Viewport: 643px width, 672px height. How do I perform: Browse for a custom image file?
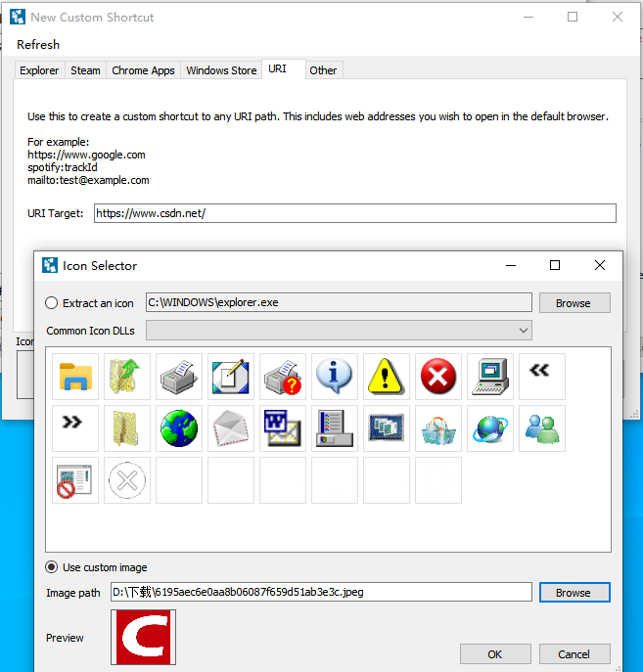[574, 593]
